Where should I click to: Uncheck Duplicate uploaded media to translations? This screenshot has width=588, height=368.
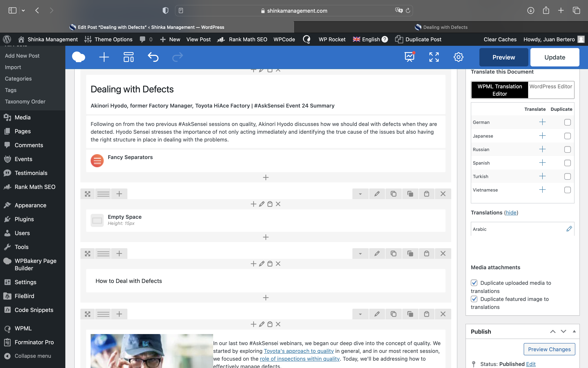pyautogui.click(x=474, y=283)
